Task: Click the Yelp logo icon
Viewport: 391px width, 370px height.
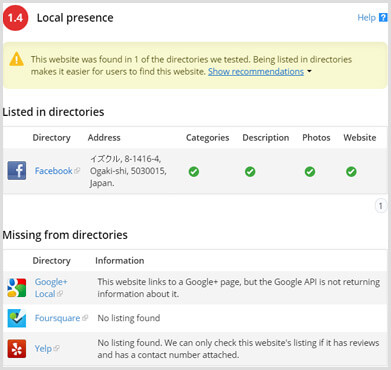Action: click(17, 349)
